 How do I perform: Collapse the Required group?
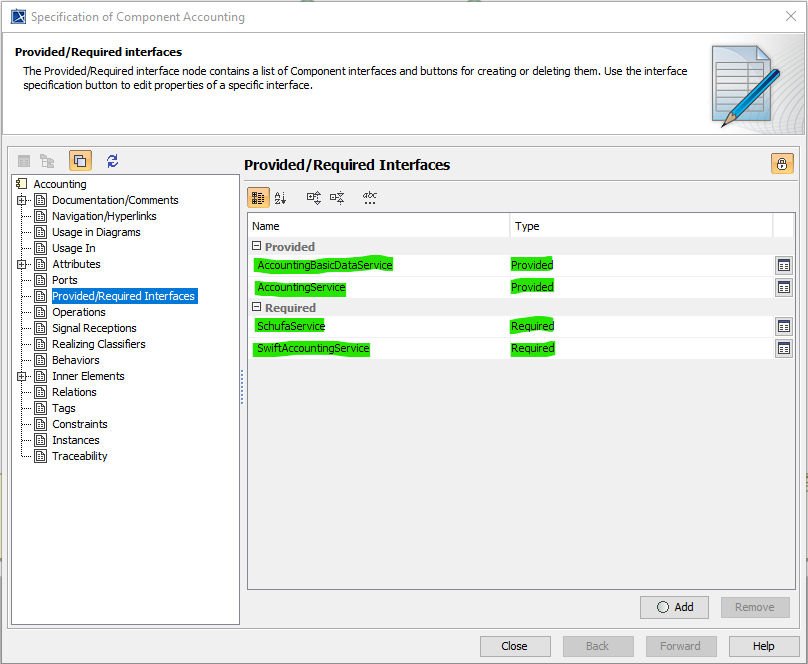pyautogui.click(x=256, y=308)
